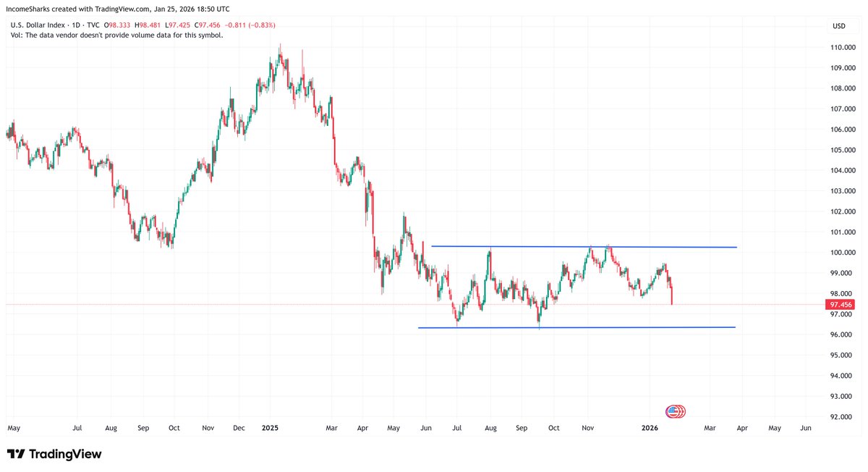Click the O98.333 open value in legend
This screenshot has width=868, height=472.
[x=116, y=24]
